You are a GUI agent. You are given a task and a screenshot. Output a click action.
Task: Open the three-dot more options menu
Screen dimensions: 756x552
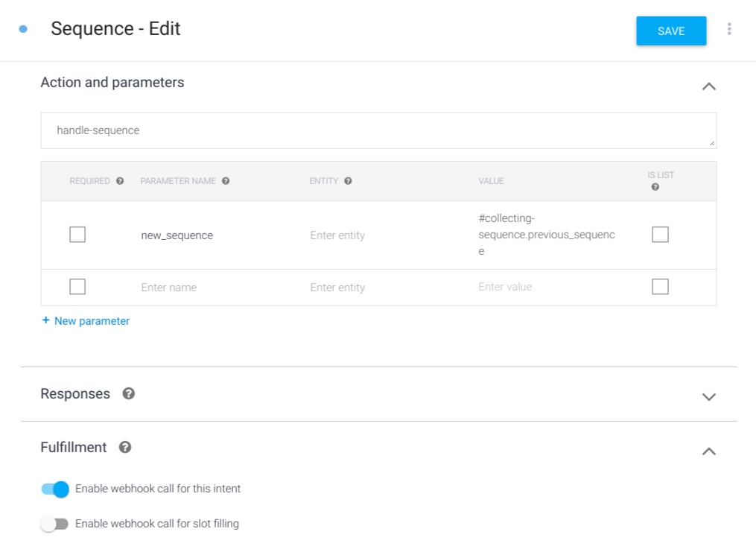coord(728,29)
